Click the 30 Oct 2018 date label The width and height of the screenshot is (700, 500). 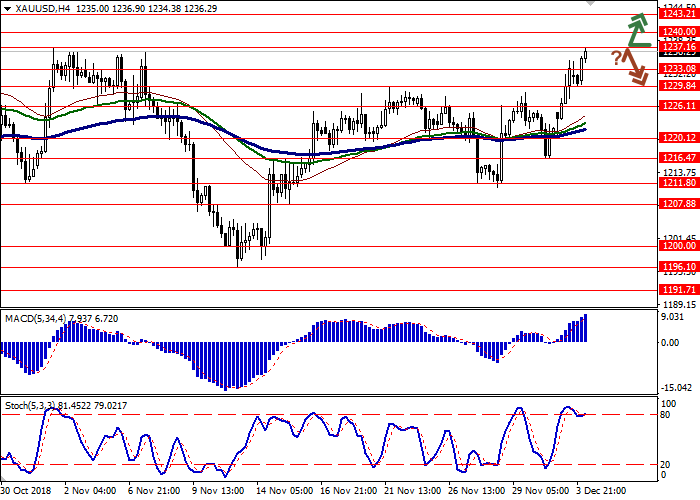tap(28, 491)
